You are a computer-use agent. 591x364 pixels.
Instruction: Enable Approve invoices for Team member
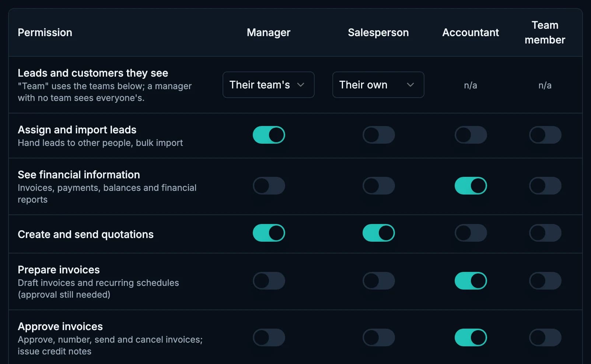tap(545, 337)
